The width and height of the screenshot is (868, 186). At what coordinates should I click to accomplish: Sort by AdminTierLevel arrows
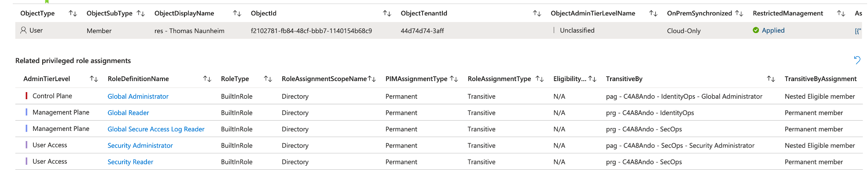point(94,79)
